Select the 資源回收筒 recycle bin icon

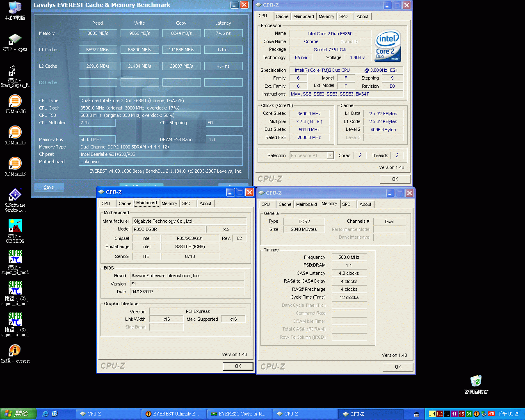click(x=476, y=385)
